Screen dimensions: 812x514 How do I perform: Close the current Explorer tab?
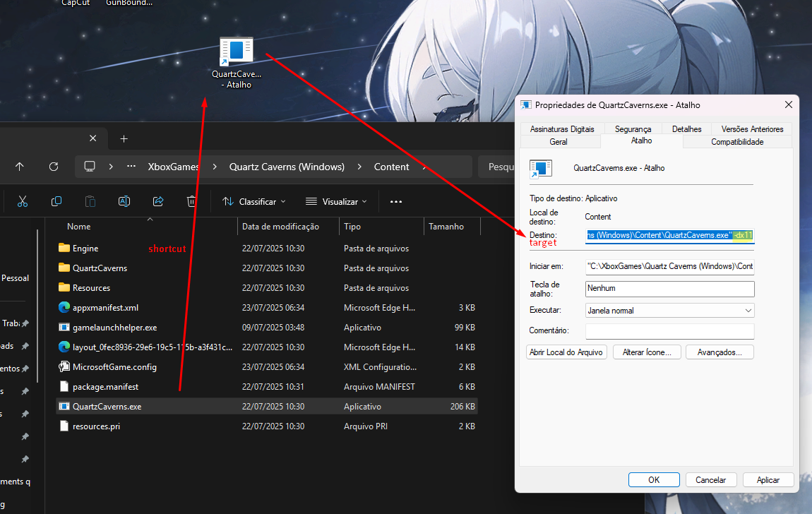point(92,138)
